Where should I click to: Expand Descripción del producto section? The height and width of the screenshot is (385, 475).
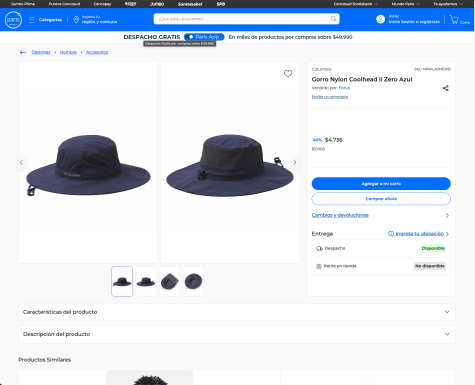coord(237,334)
